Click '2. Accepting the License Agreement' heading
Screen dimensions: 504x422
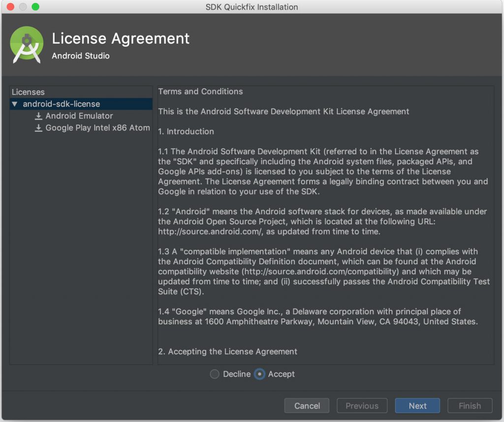pyautogui.click(x=227, y=352)
